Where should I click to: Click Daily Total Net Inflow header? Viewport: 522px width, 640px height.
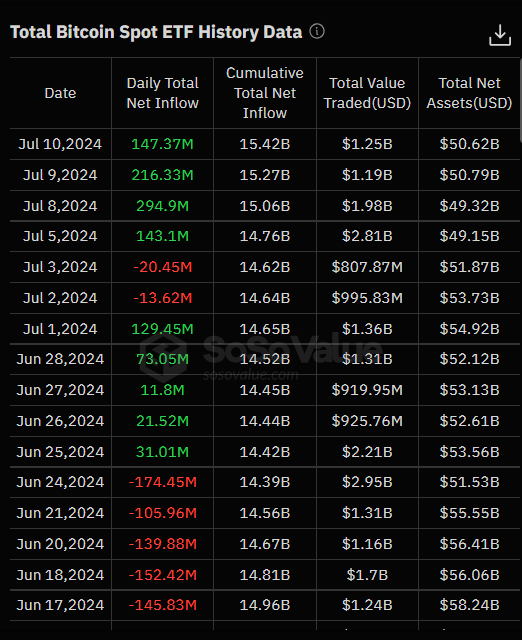pos(162,93)
